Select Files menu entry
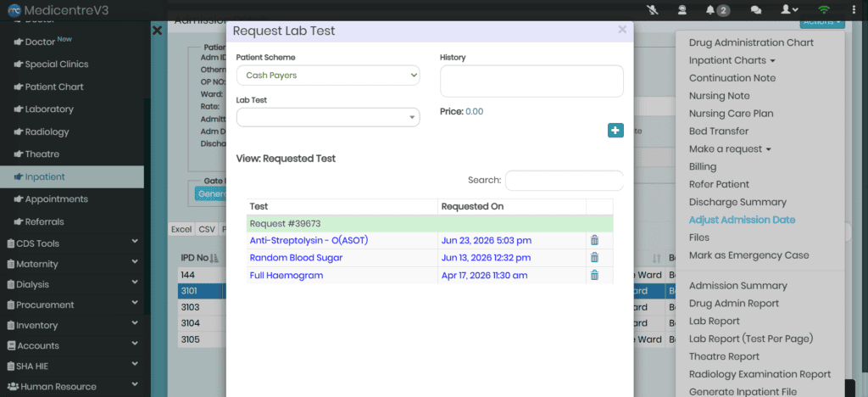 tap(699, 238)
